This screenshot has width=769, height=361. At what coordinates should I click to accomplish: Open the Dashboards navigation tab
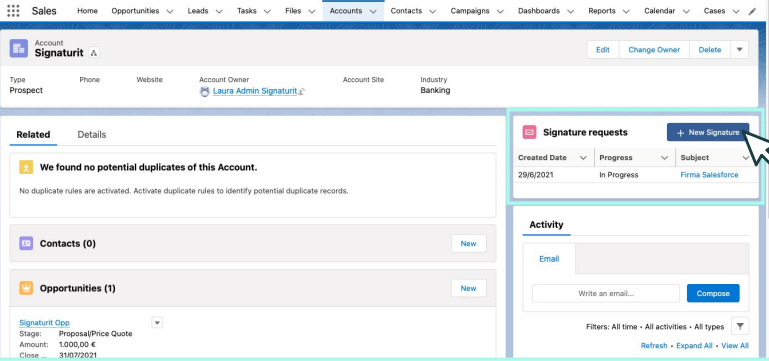tap(538, 11)
